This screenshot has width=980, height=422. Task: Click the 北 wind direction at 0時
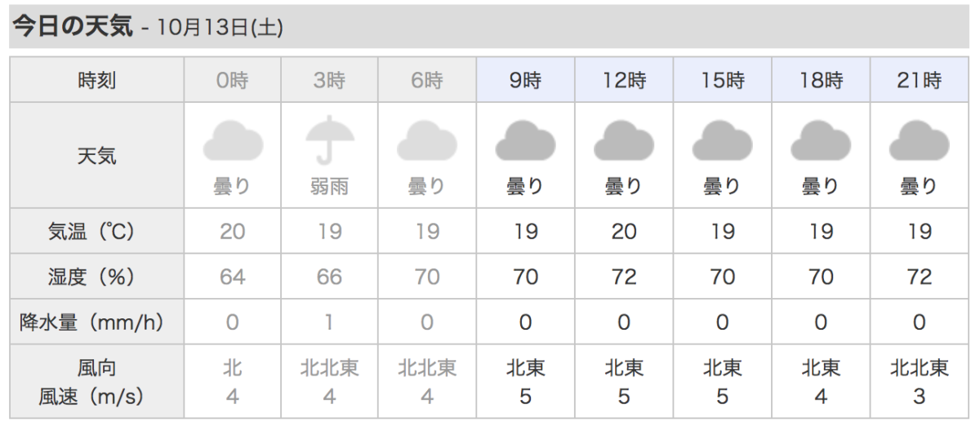click(233, 368)
